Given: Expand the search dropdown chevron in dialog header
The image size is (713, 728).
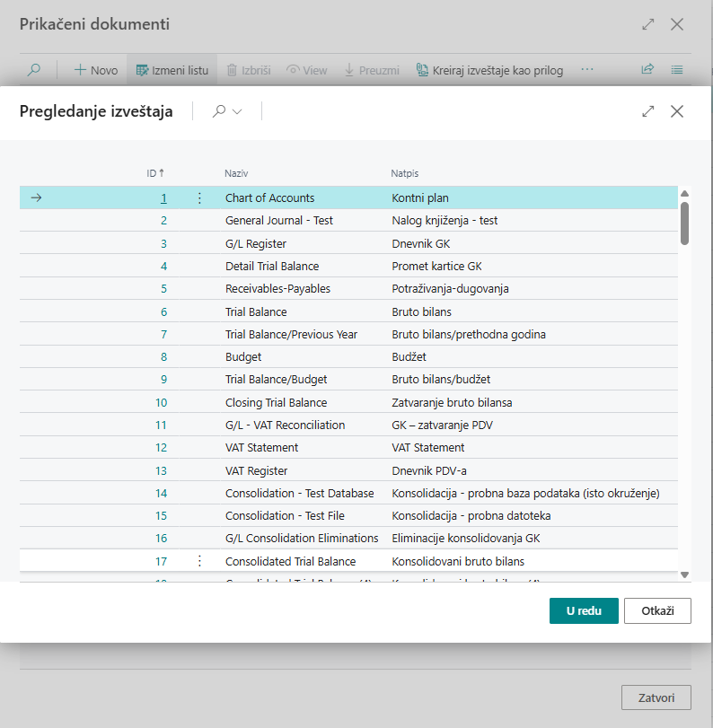Looking at the screenshot, I should pyautogui.click(x=238, y=111).
